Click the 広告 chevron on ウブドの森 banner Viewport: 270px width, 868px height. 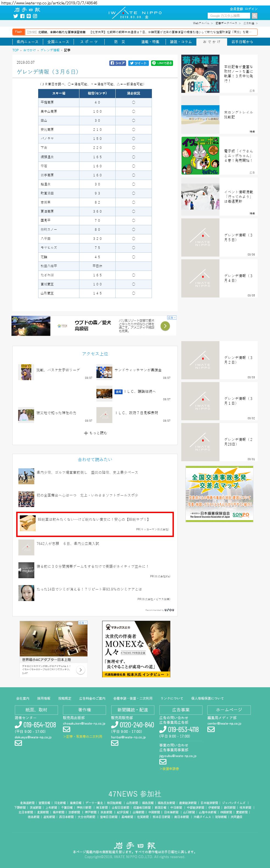pyautogui.click(x=172, y=318)
